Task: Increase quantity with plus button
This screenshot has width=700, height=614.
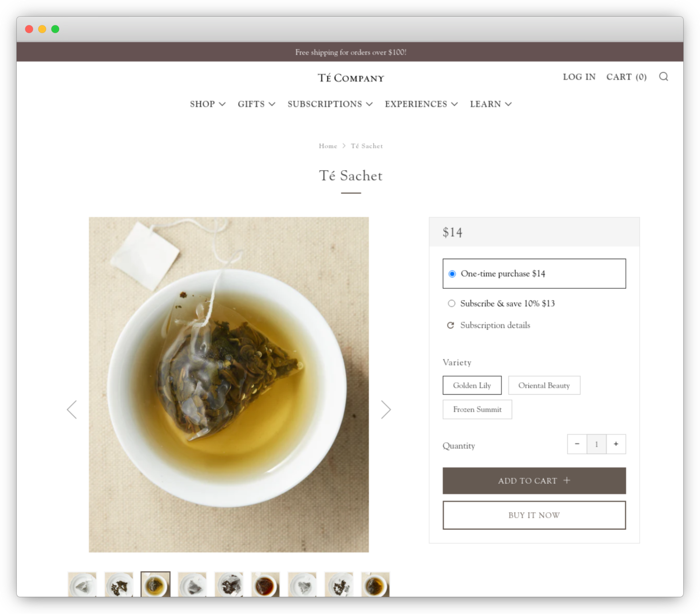Action: (616, 444)
